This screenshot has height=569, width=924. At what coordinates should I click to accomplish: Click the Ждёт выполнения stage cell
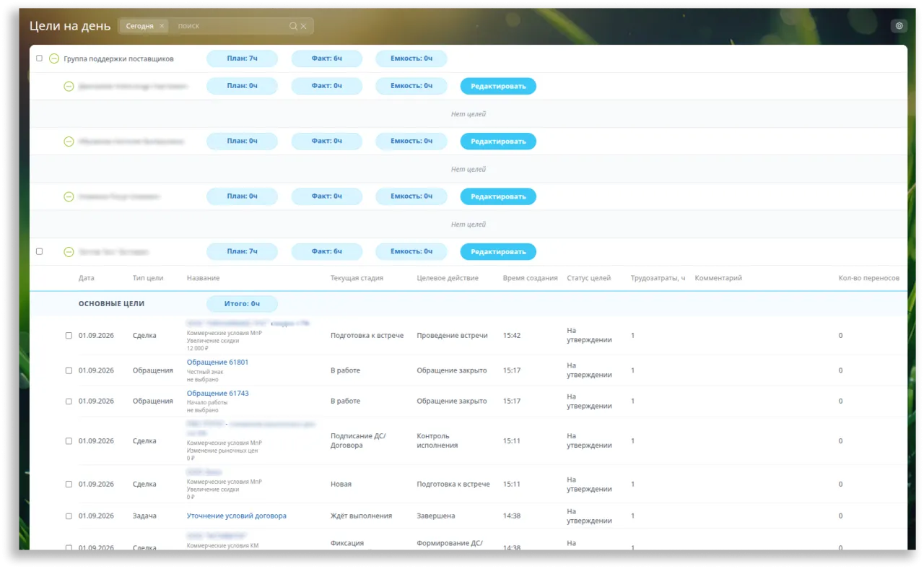click(361, 516)
